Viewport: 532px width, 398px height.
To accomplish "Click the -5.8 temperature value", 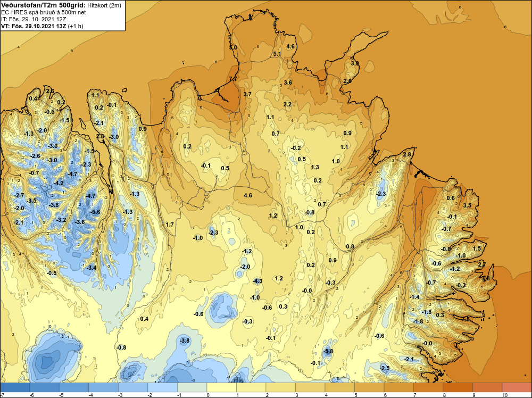I will [x=328, y=351].
